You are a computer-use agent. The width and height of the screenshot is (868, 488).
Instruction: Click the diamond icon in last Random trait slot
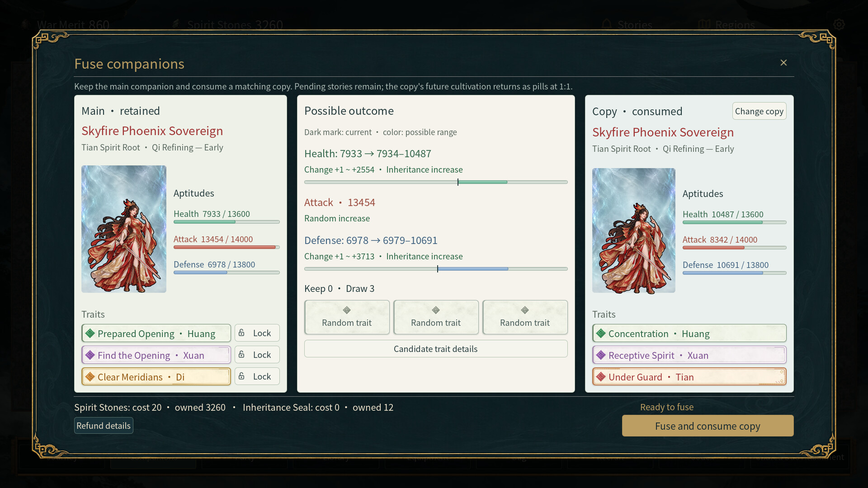click(x=525, y=310)
